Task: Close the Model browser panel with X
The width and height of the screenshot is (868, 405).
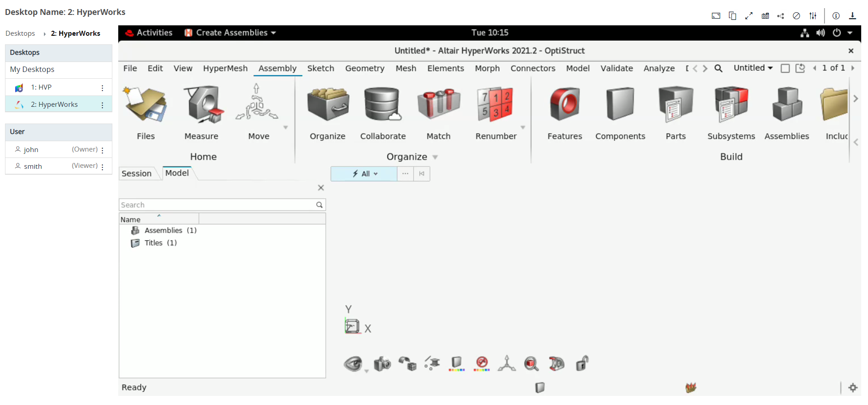Action: pos(321,188)
